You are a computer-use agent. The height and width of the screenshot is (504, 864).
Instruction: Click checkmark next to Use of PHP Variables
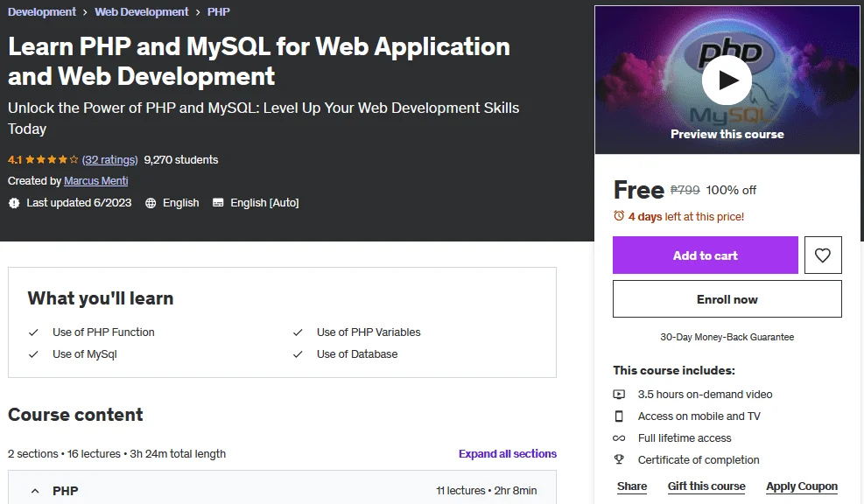click(x=298, y=332)
